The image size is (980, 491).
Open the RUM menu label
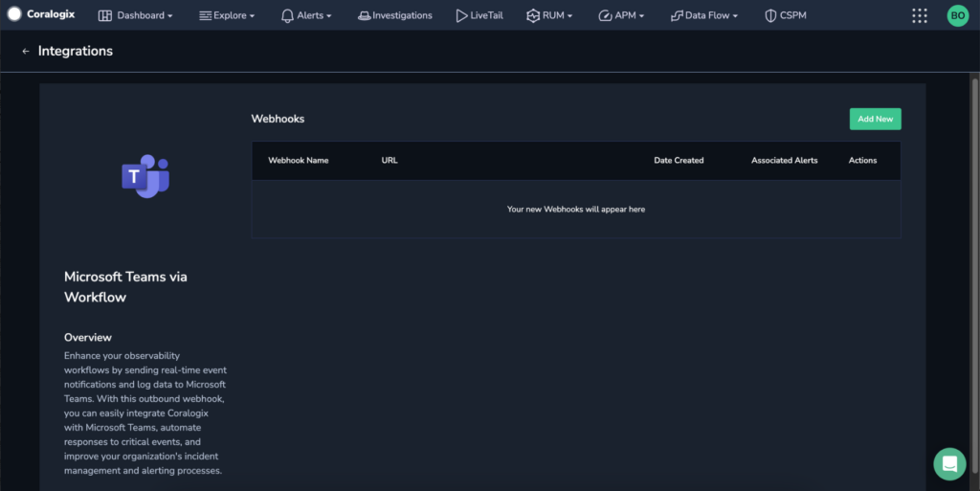[x=553, y=15]
